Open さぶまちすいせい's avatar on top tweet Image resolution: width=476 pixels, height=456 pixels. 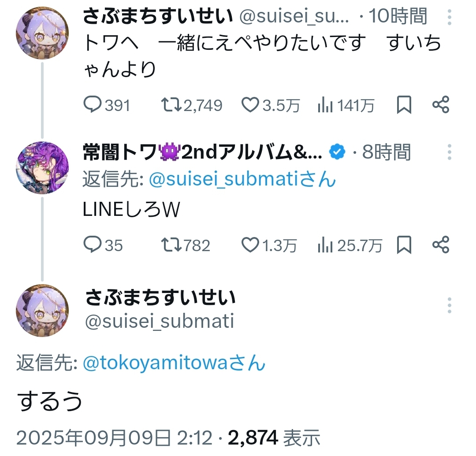(x=42, y=33)
